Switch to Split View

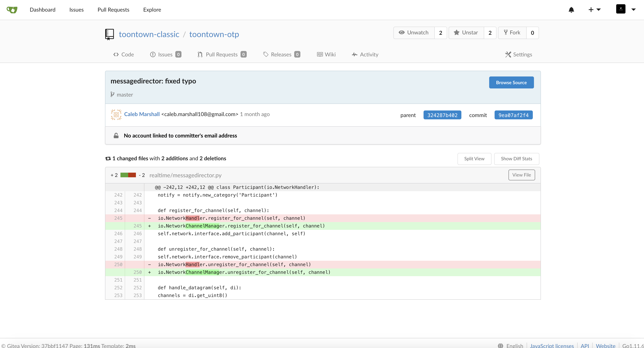474,159
